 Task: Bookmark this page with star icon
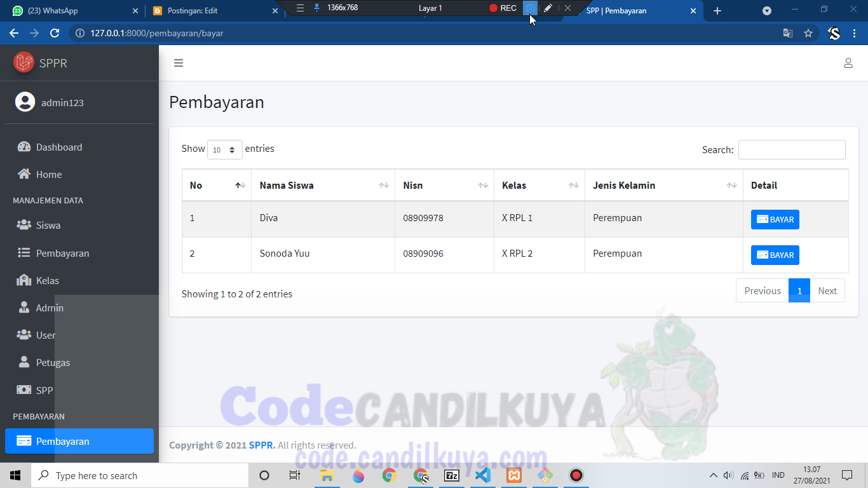click(808, 33)
